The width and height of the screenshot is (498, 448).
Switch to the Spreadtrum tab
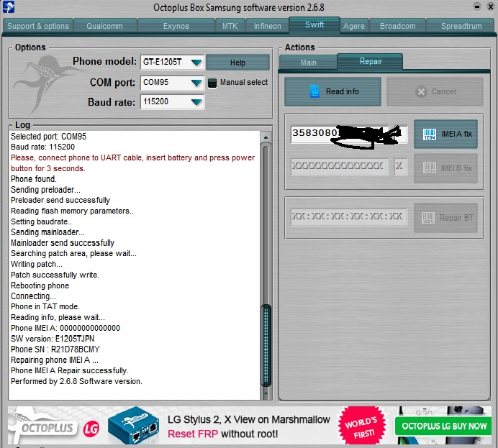(461, 26)
